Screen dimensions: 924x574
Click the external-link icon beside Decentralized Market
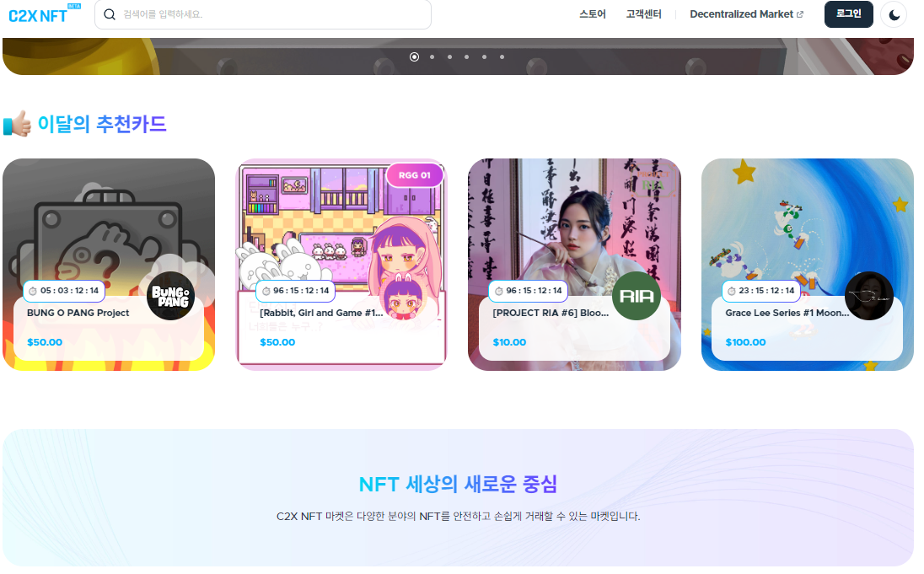(x=801, y=13)
